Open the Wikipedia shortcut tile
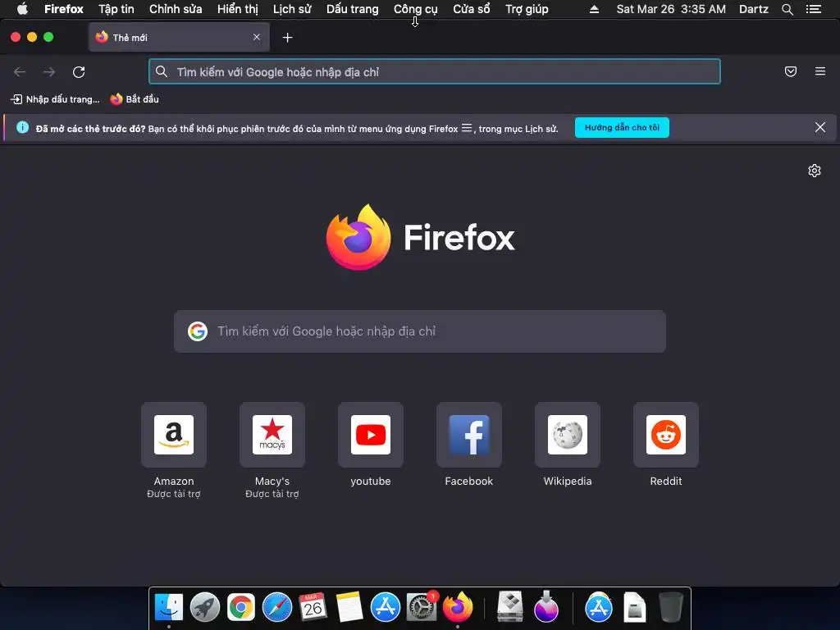This screenshot has width=840, height=630. tap(568, 435)
